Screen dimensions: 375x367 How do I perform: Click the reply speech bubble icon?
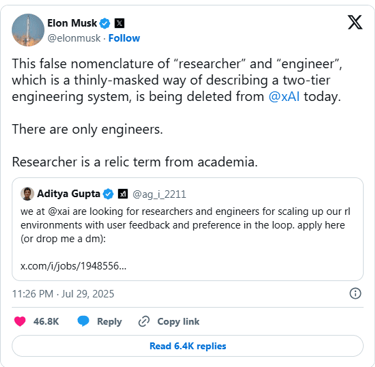(83, 321)
